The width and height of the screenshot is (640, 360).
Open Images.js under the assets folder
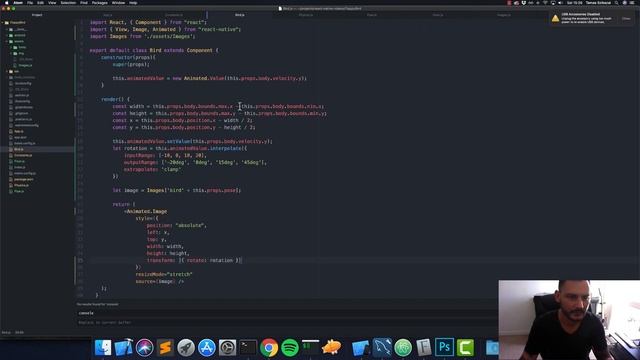(25, 65)
